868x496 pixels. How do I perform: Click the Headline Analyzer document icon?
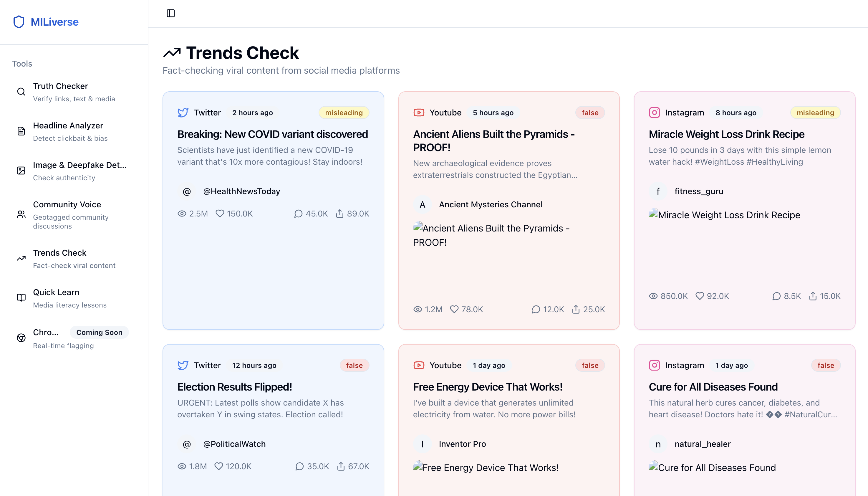coord(21,131)
